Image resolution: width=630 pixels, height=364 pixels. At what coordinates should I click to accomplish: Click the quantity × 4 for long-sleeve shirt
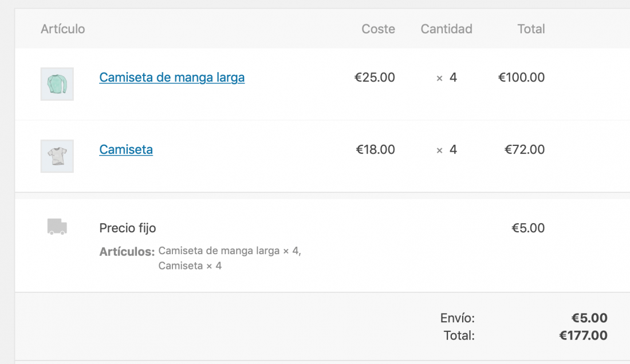pos(446,77)
